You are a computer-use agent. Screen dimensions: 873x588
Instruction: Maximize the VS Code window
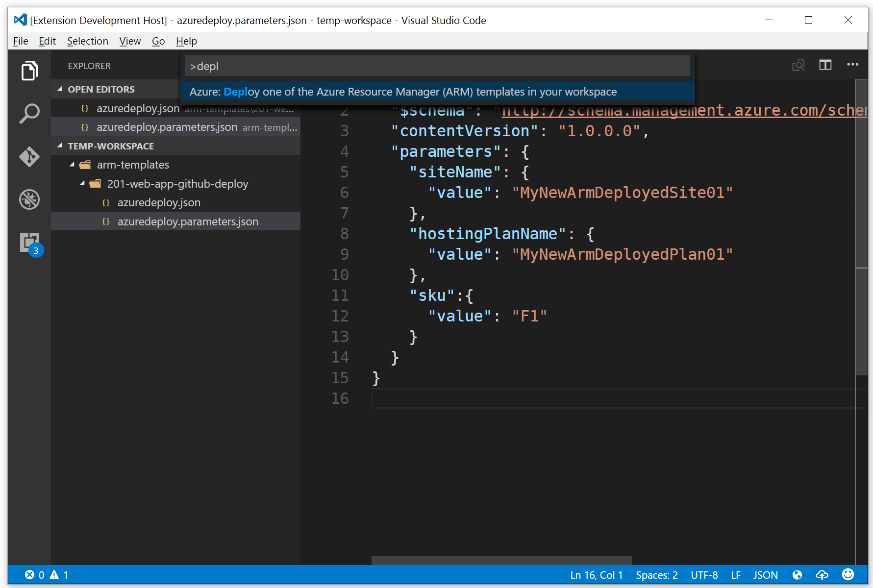[808, 20]
